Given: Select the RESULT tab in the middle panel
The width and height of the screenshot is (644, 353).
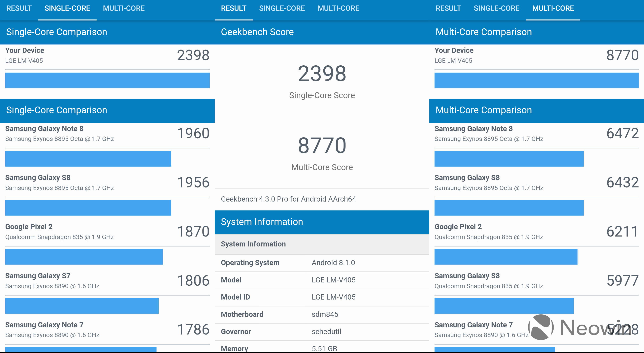Looking at the screenshot, I should point(234,8).
